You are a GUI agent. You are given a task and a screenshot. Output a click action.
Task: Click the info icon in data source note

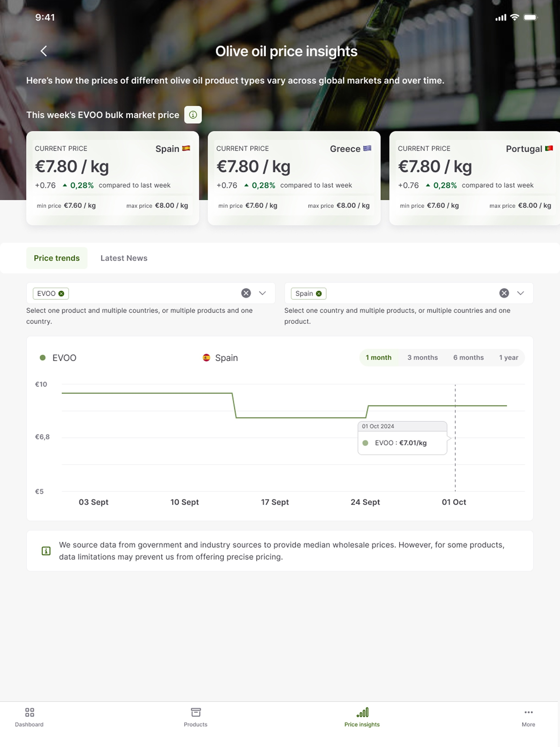coord(46,551)
